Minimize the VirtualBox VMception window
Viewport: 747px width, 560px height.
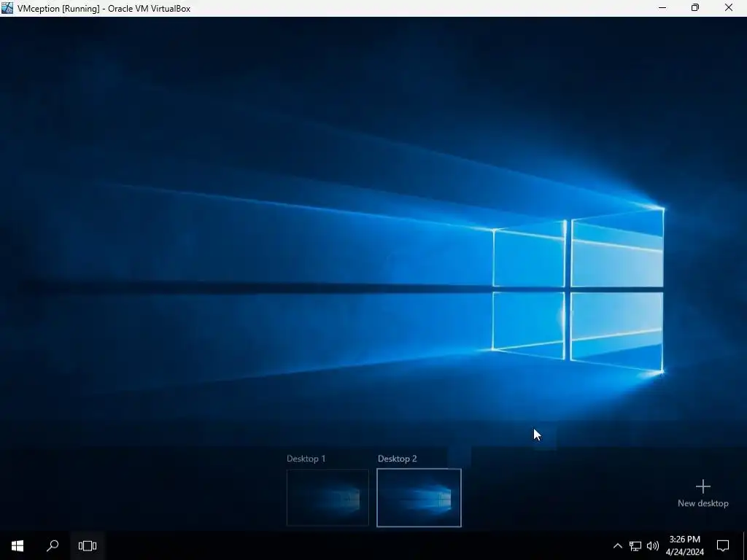pyautogui.click(x=662, y=7)
